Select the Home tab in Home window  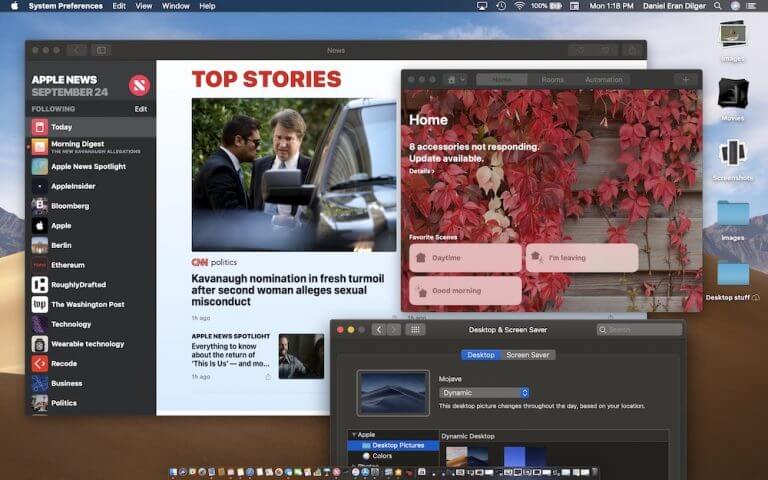pos(502,79)
